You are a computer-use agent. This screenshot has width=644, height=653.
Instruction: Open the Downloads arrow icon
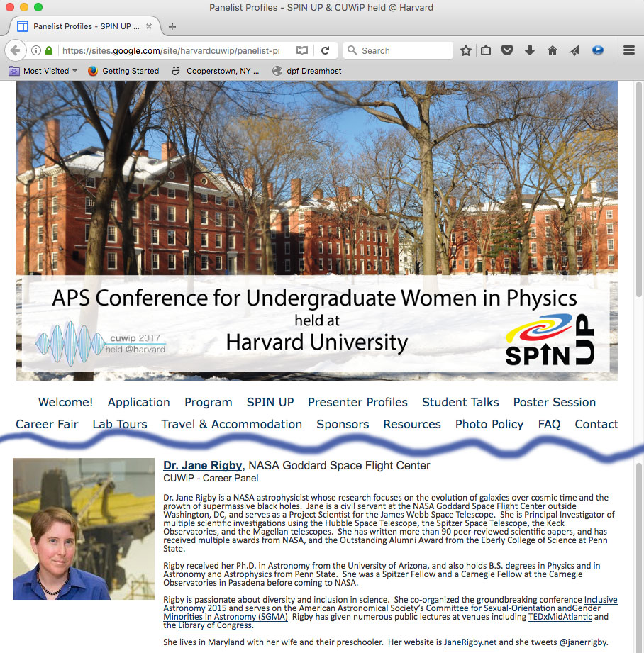[529, 50]
